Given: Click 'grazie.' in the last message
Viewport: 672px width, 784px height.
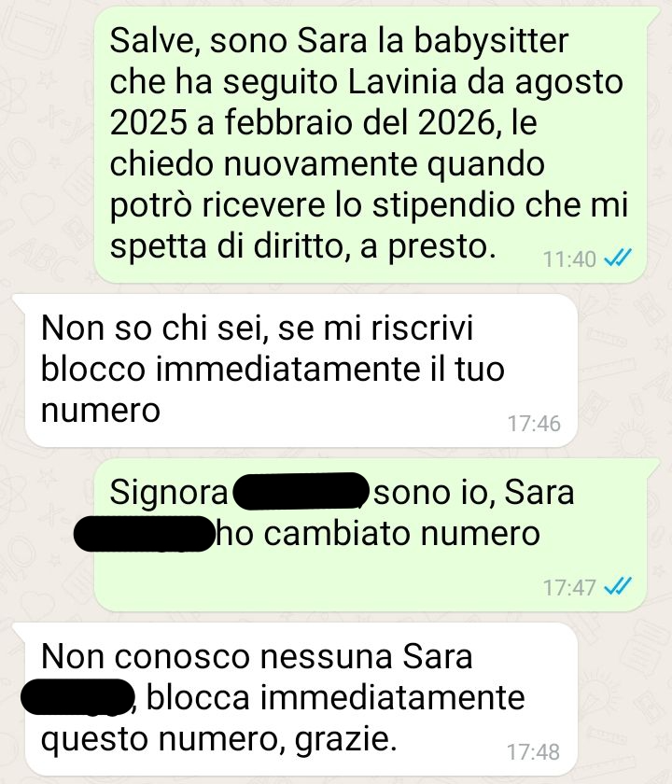Looking at the screenshot, I should (x=345, y=740).
